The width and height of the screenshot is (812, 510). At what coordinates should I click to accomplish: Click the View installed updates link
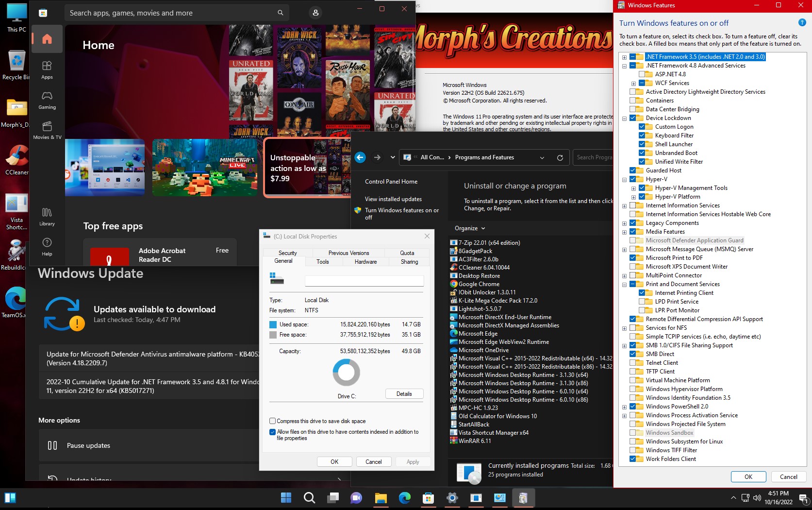coord(393,199)
